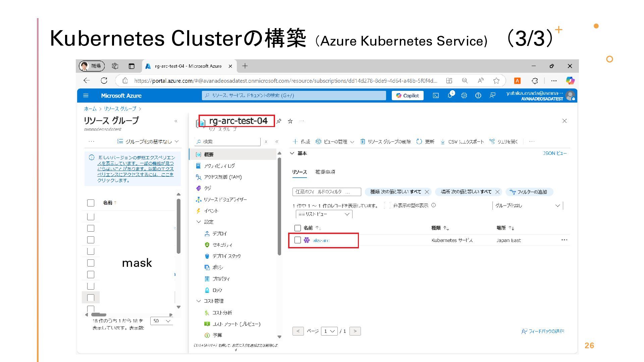Viewport: 644px width, 362px height.
Task: Favorite the rg-arc-test-04 resource group star
Action: pyautogui.click(x=290, y=121)
